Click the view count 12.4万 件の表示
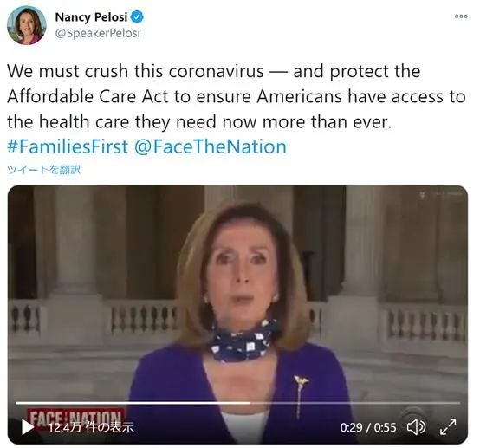The image size is (480, 448). pos(91,427)
